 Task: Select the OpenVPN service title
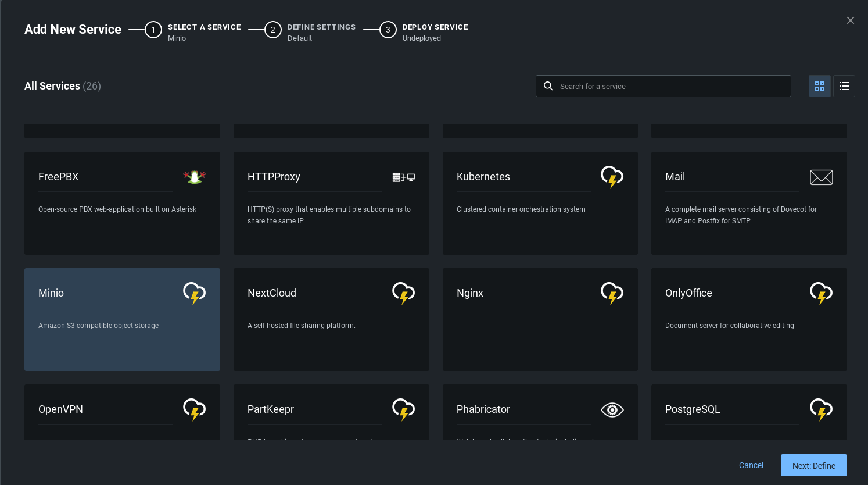60,409
